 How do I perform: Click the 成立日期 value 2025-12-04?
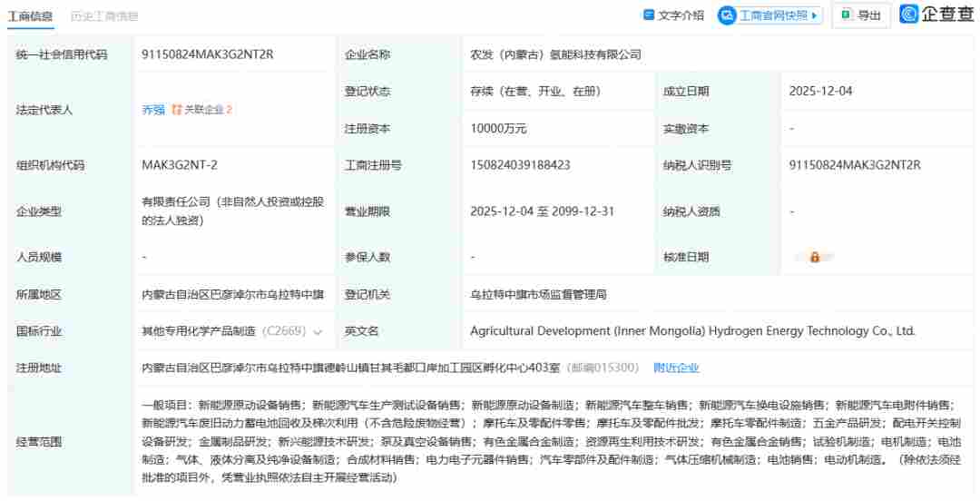(820, 92)
